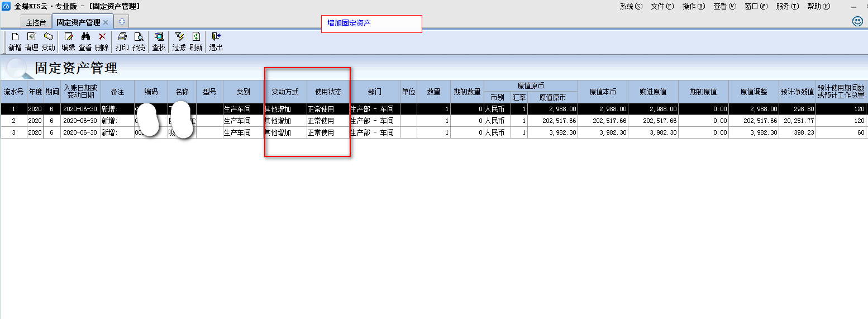868x319 pixels.
Task: Open the 操作 menu
Action: tap(694, 7)
